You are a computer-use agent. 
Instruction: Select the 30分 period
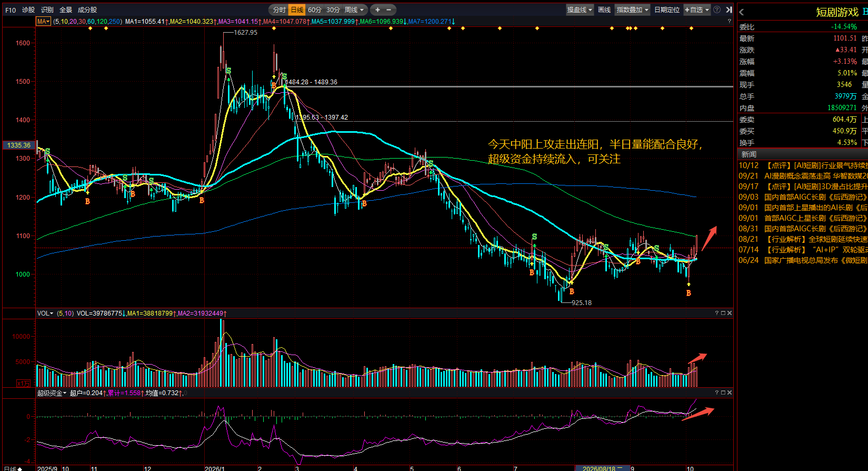[x=333, y=9]
